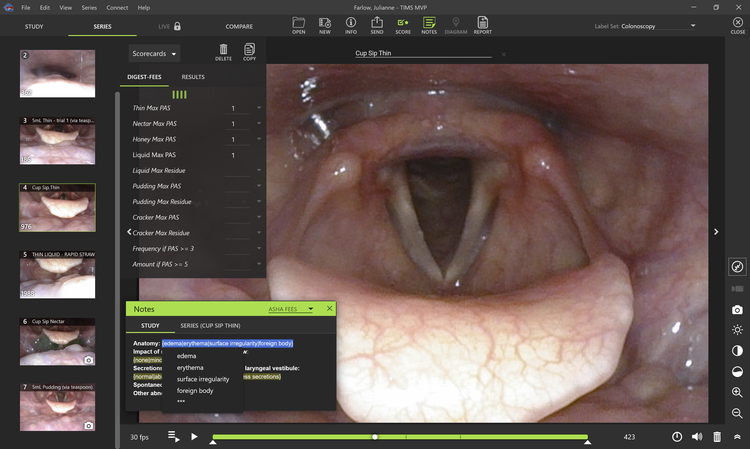The height and width of the screenshot is (449, 750).
Task: Go to next series with right arrow
Action: pos(716,231)
